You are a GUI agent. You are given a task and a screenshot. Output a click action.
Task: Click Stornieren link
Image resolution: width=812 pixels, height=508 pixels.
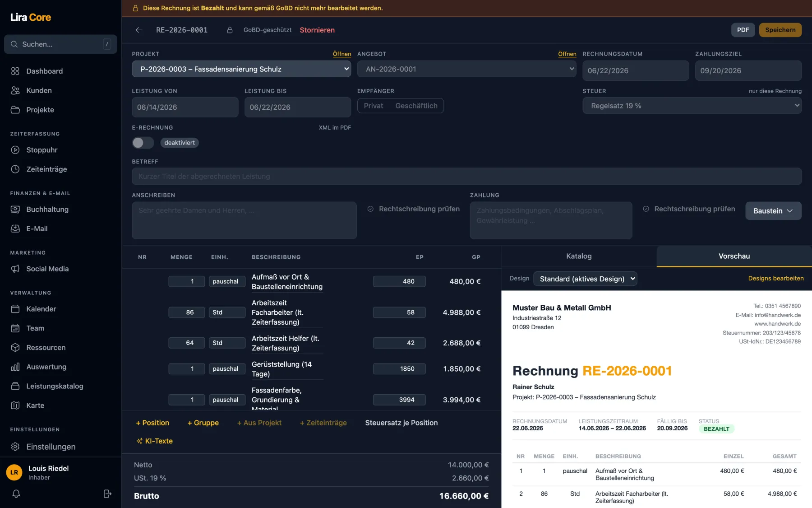[x=317, y=30]
